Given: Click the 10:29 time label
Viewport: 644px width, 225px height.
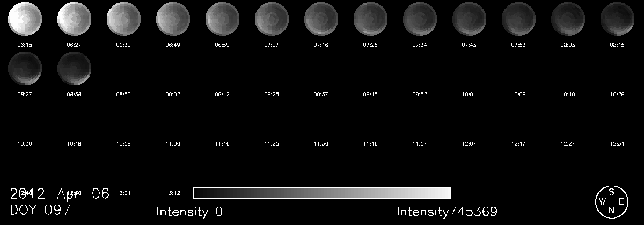Looking at the screenshot, I should [x=617, y=95].
